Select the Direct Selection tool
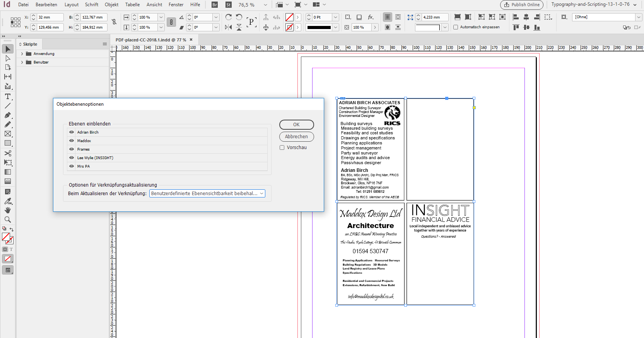Image resolution: width=644 pixels, height=338 pixels. pos(8,58)
